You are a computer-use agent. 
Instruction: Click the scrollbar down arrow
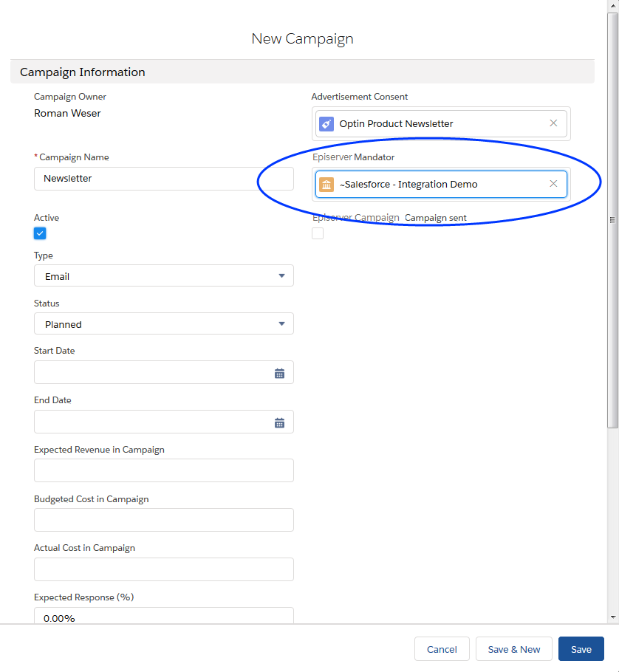point(613,617)
